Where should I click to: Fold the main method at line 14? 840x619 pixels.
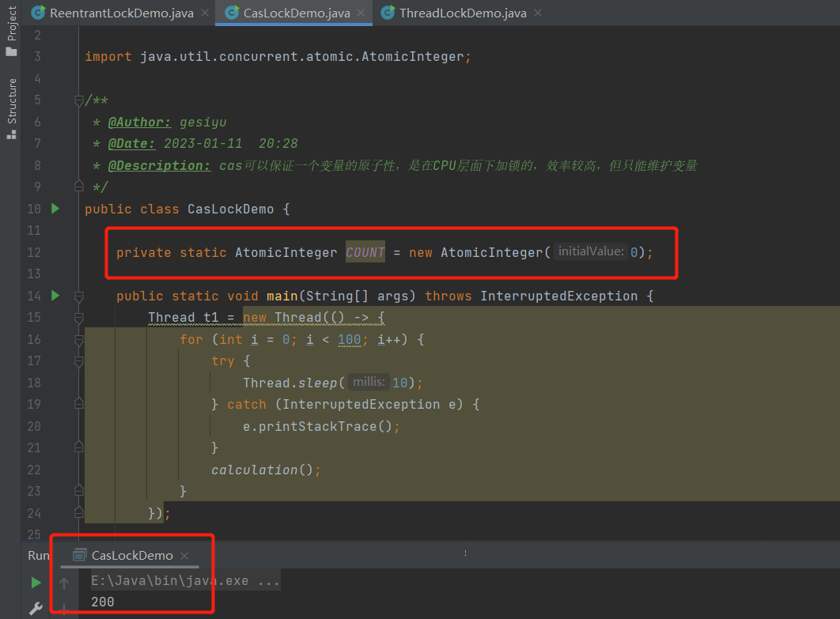tap(79, 296)
